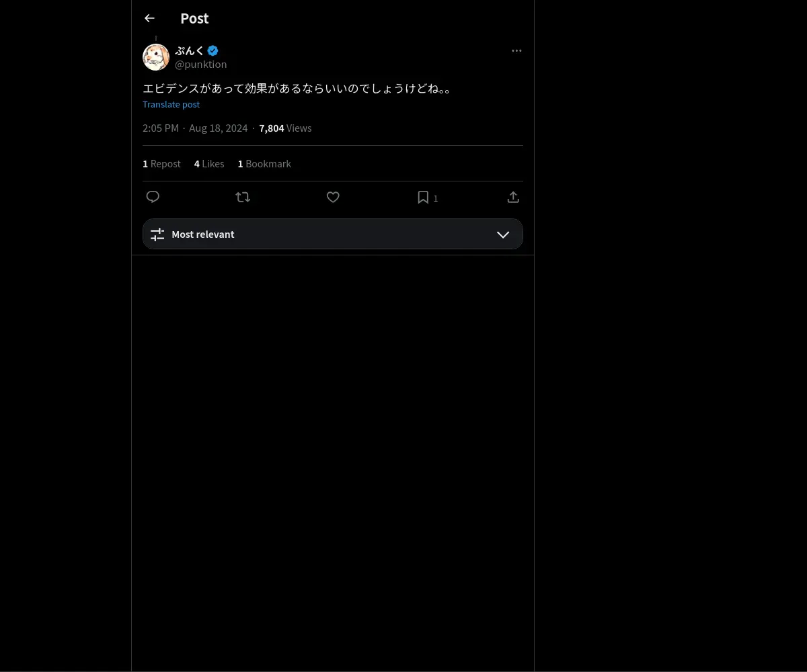807x672 pixels.
Task: Open the three-dot more options menu
Action: coord(516,51)
